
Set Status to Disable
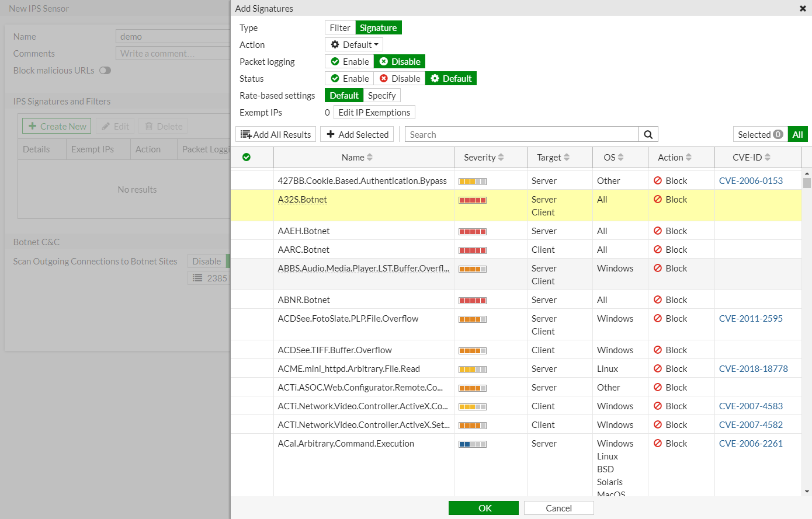(x=400, y=79)
